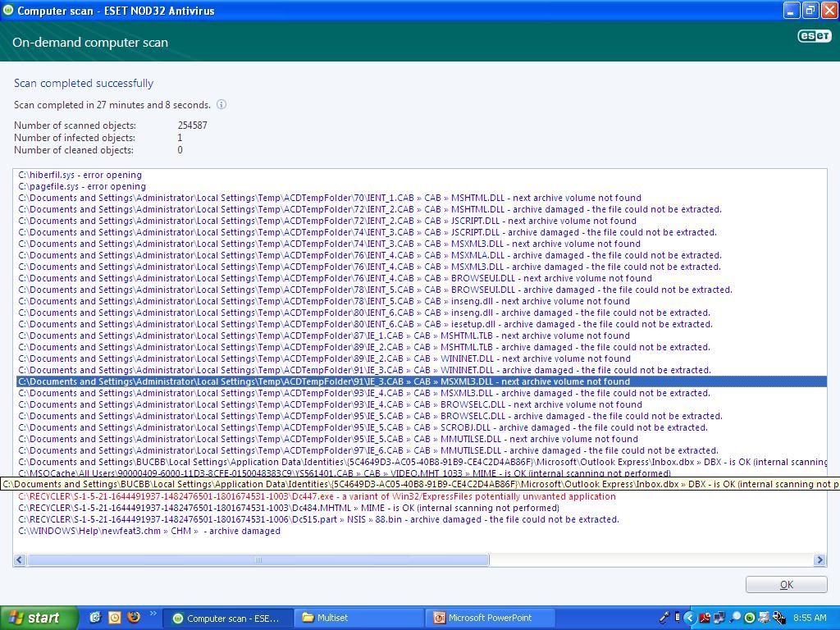Image resolution: width=840 pixels, height=630 pixels.
Task: Click the log's horizontal scroll left arrow
Action: [20, 559]
